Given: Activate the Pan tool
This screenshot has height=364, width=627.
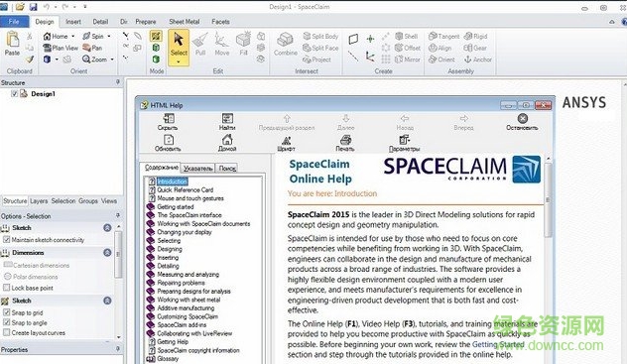Looking at the screenshot, I should 92,48.
